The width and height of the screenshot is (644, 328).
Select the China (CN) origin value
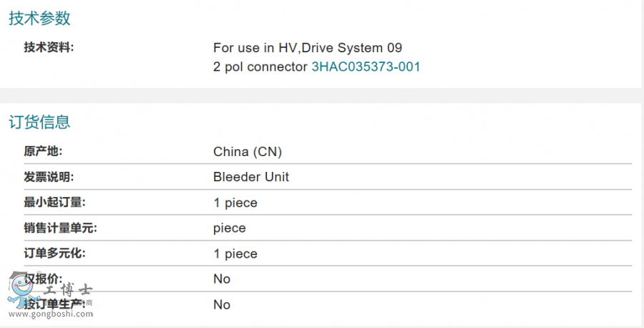(248, 152)
